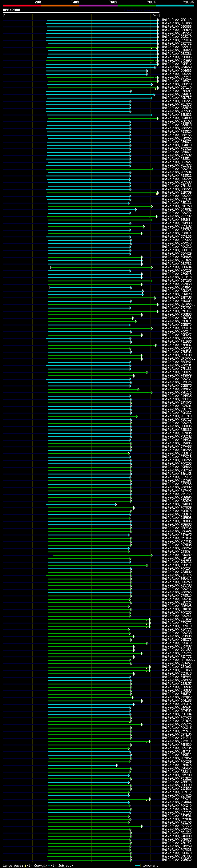Select hit label UniRef100_A2C718

177,419
